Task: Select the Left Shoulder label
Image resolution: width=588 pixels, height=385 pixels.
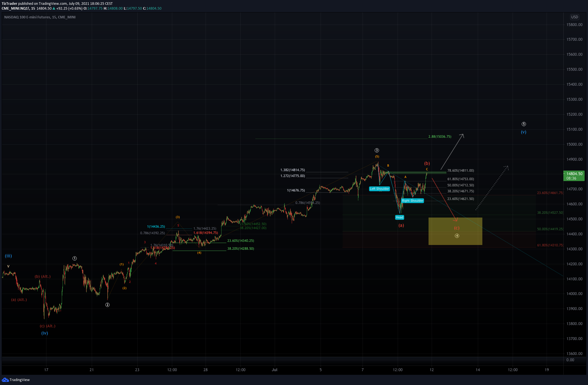Action: (379, 189)
